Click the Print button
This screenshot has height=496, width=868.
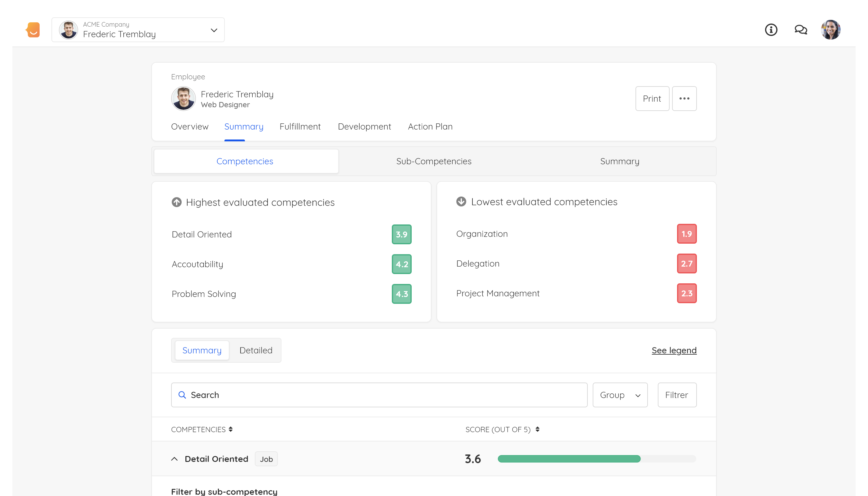[652, 99]
